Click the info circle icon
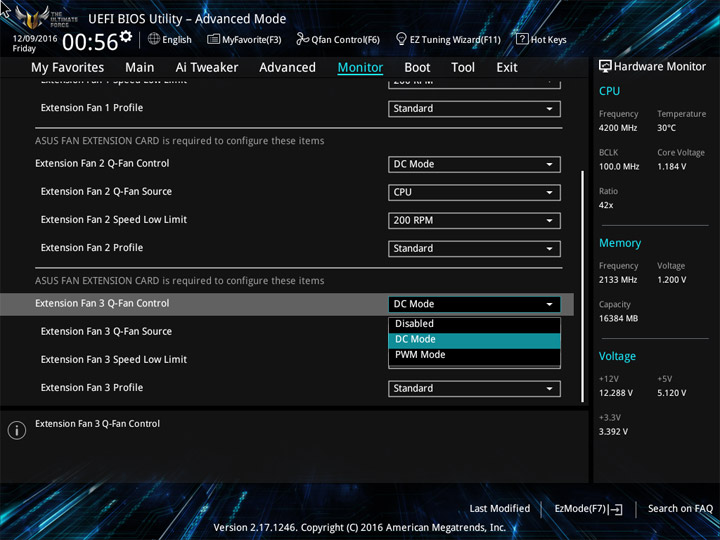720x540 pixels. click(17, 430)
